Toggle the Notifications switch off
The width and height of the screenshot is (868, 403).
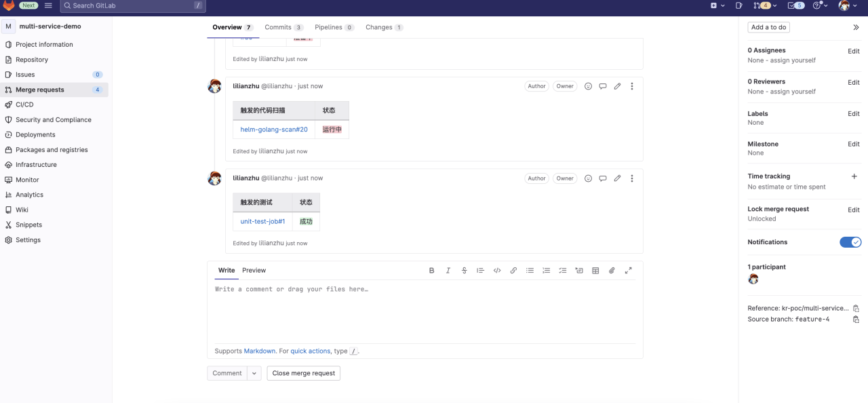click(850, 242)
